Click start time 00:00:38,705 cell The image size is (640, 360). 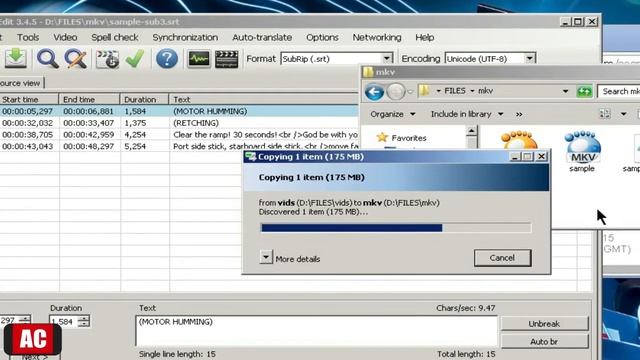tap(28, 135)
